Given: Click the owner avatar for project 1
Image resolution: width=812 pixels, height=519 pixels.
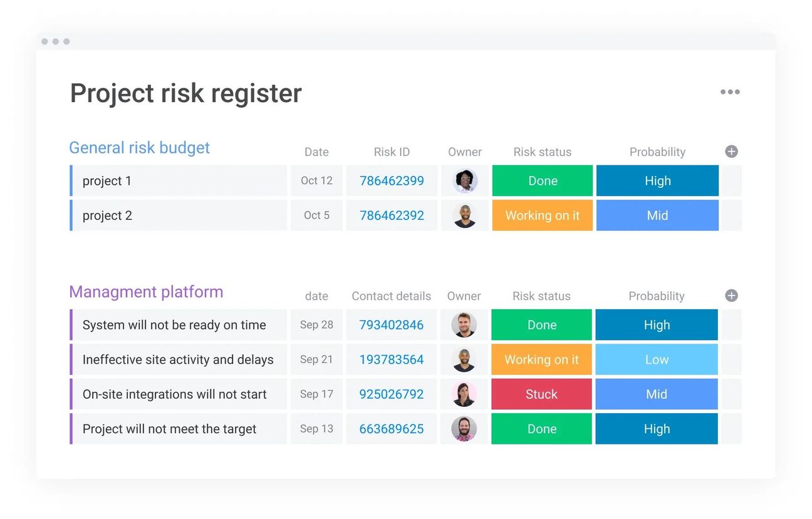Looking at the screenshot, I should 464,180.
